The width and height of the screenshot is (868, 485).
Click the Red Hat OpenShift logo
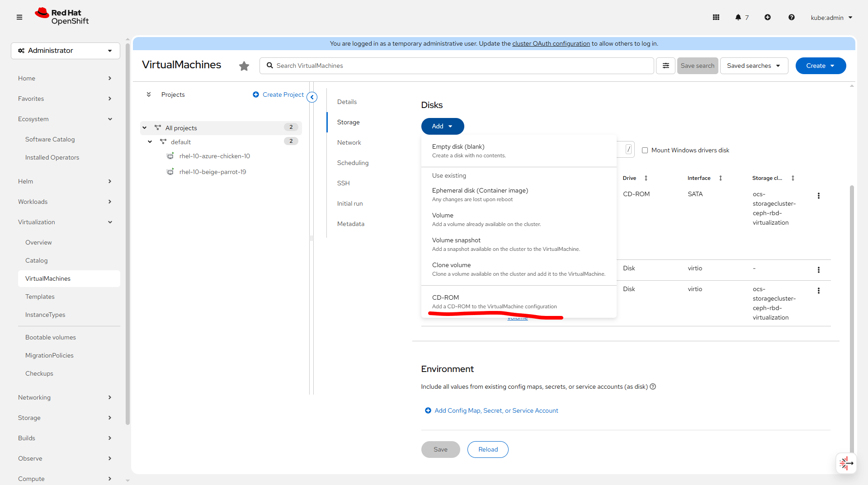(62, 17)
